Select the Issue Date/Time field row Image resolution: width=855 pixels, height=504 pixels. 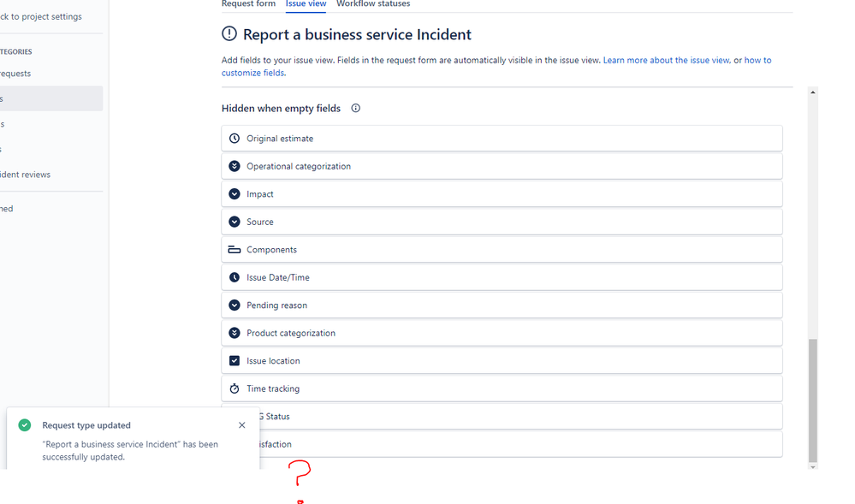(502, 277)
